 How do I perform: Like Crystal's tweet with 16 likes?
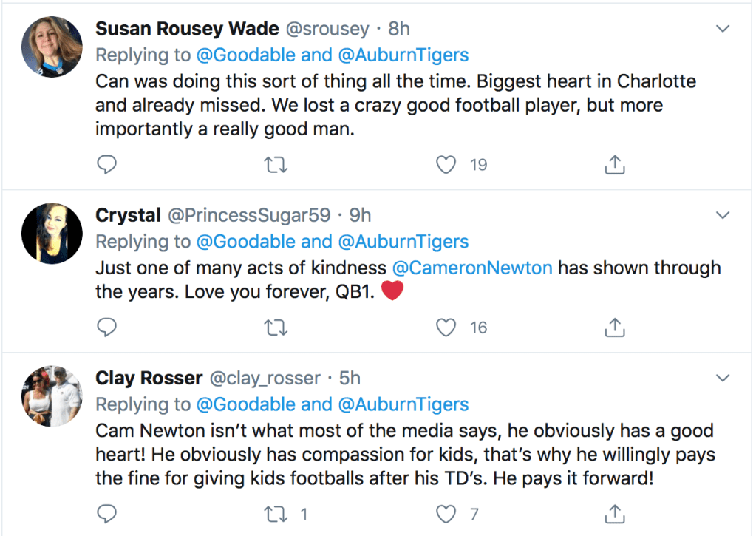pos(446,327)
